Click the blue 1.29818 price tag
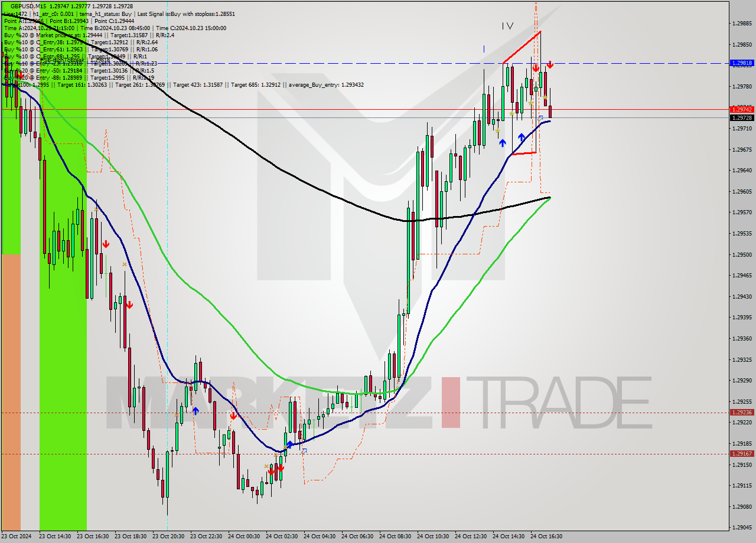The image size is (756, 543). point(742,63)
